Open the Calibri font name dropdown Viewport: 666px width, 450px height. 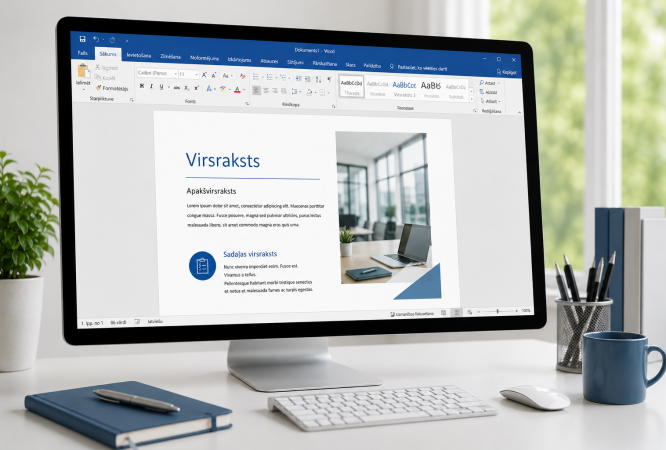pos(175,74)
